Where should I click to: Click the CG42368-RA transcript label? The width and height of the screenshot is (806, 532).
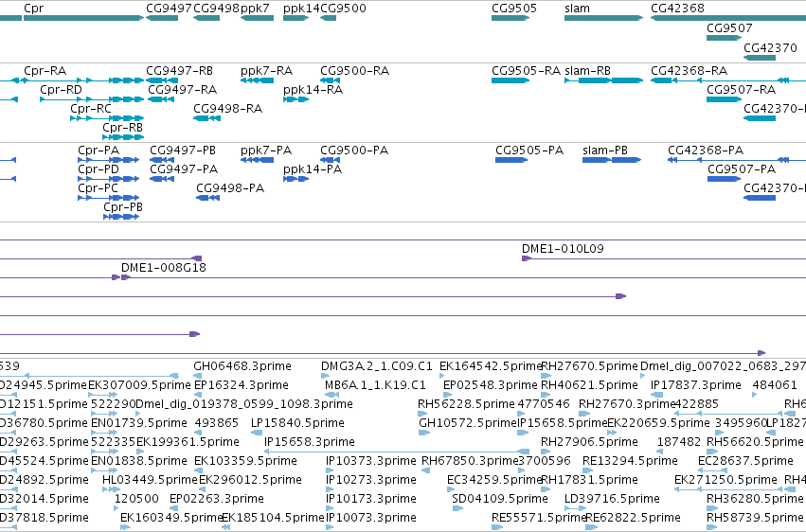pos(690,71)
